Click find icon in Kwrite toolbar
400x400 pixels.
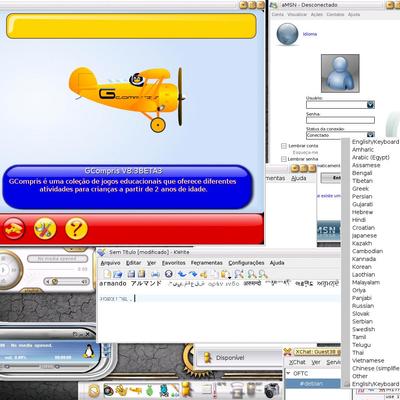click(239, 274)
